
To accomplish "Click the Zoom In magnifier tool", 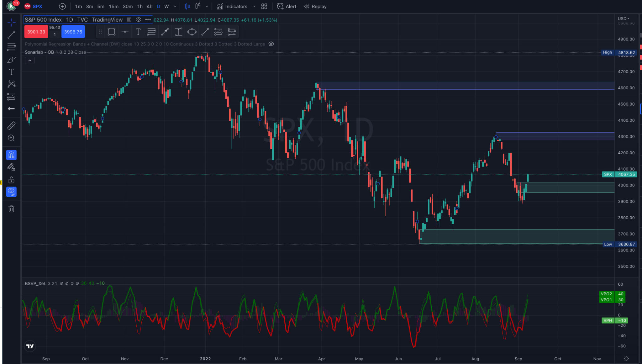I will pos(11,138).
